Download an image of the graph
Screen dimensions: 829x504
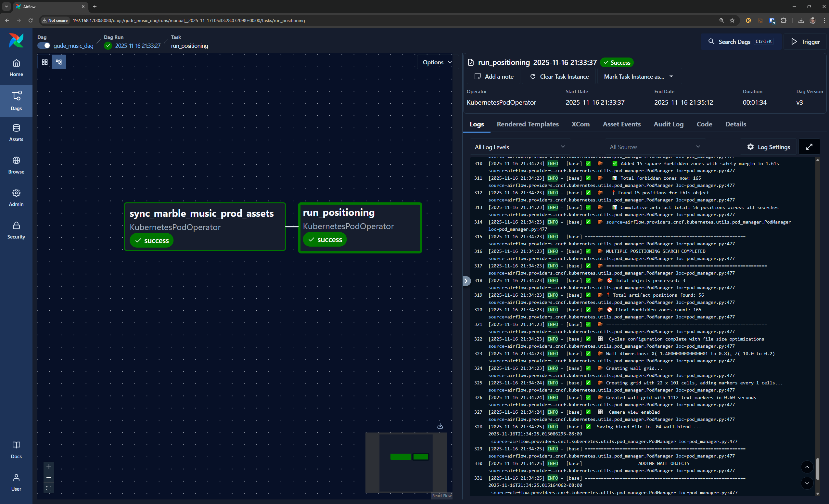click(x=440, y=426)
